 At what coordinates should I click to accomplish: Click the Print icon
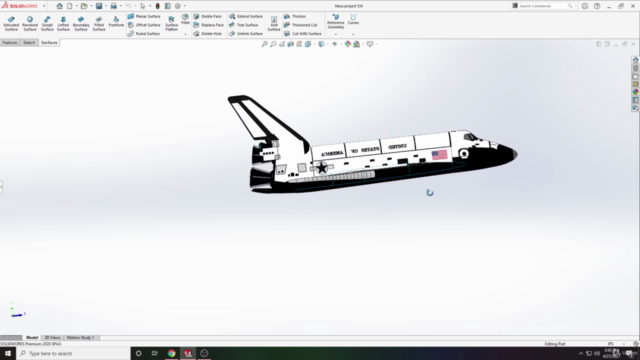click(x=113, y=6)
